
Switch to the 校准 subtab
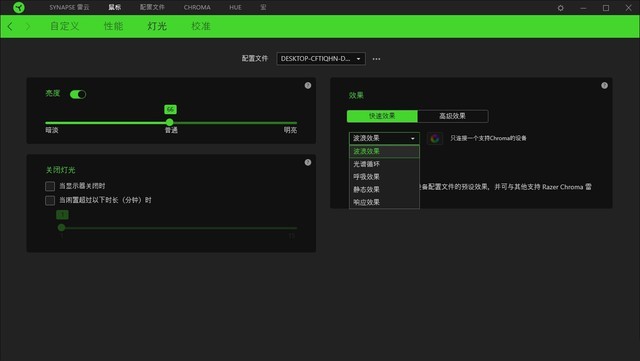point(201,26)
